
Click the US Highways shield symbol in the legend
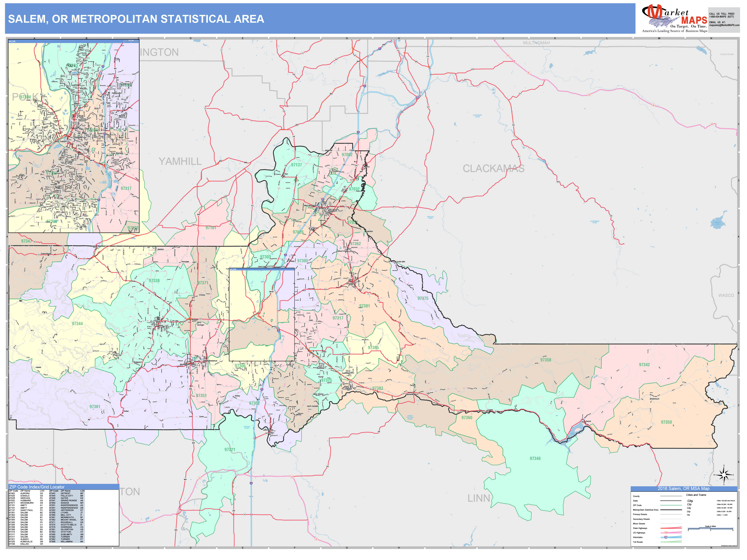666,533
